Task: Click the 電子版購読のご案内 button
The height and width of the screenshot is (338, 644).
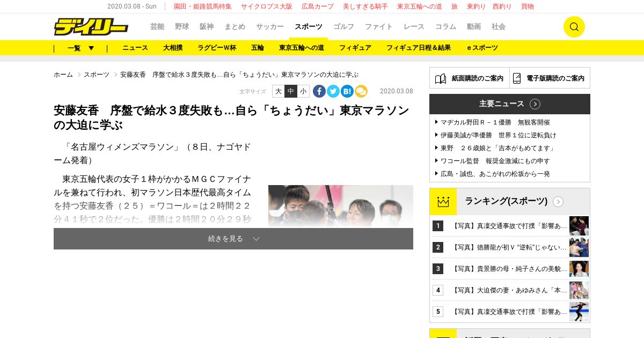Action: (550, 78)
